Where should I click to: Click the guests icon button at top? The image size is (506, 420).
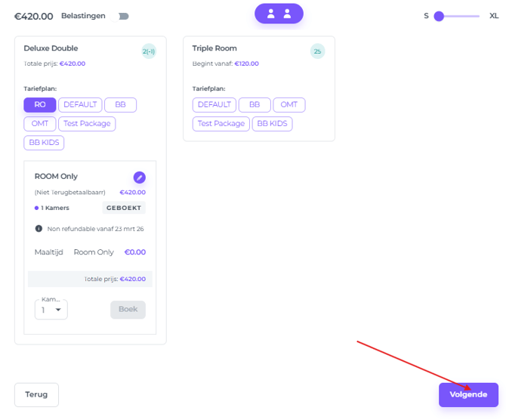[279, 14]
